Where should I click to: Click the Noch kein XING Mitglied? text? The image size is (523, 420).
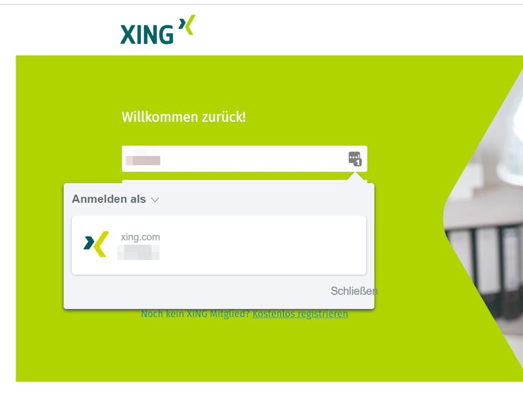(195, 314)
